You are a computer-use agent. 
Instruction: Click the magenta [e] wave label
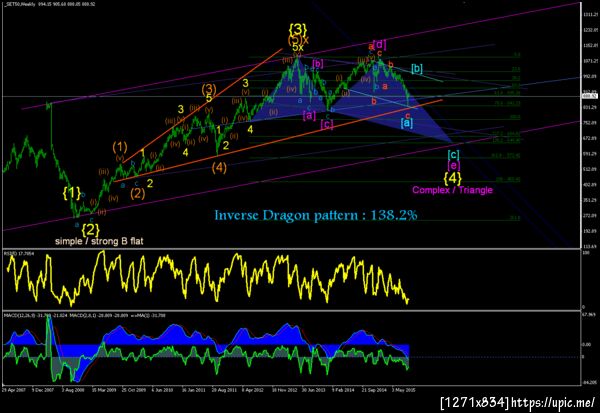453,165
